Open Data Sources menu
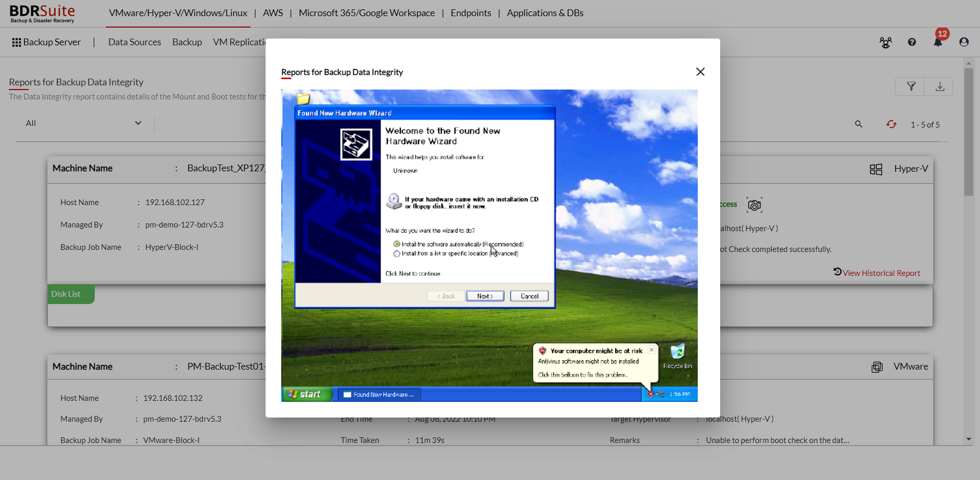 click(x=134, y=42)
